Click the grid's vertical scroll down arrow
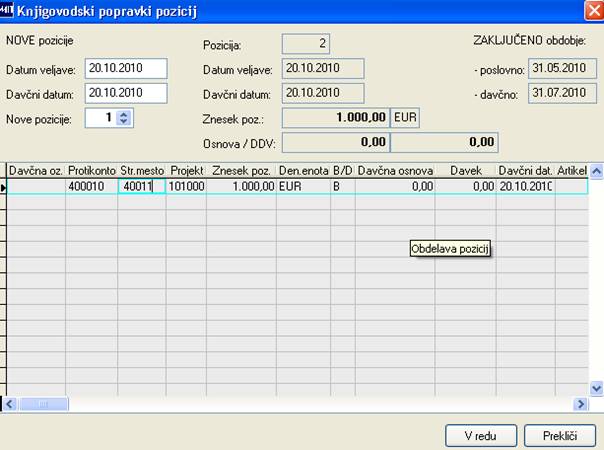The image size is (604, 450). (x=596, y=388)
